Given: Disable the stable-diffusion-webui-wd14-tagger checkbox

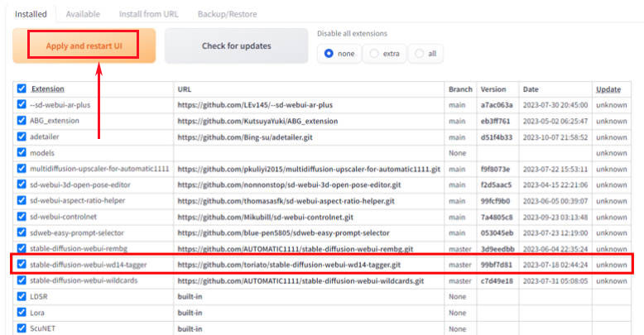Looking at the screenshot, I should point(22,265).
